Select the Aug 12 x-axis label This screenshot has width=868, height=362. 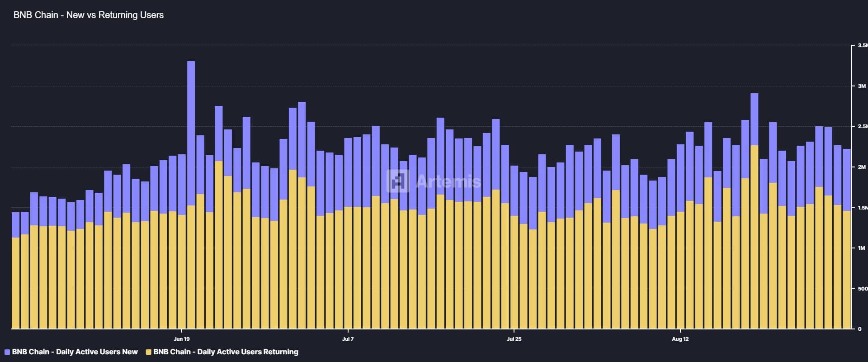point(680,339)
